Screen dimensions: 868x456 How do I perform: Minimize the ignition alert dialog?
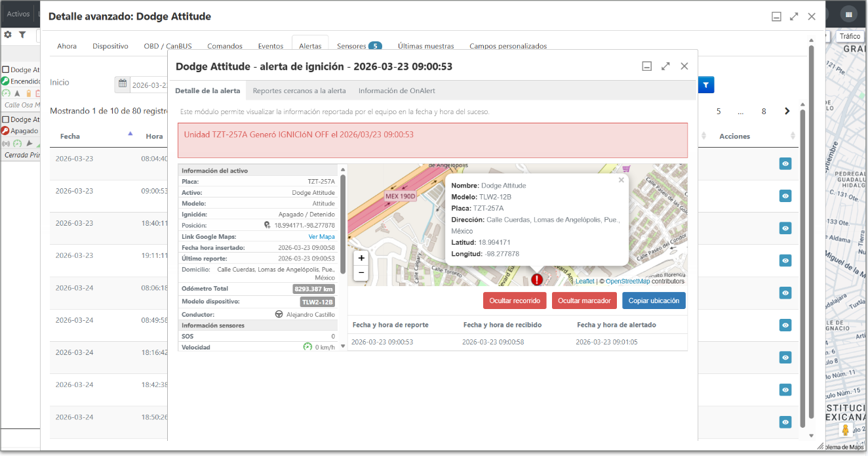pyautogui.click(x=646, y=66)
